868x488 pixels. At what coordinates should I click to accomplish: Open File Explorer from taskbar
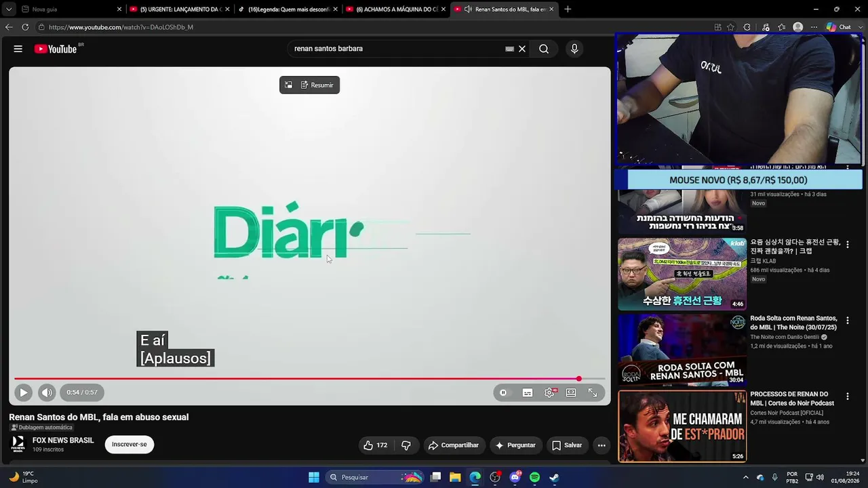(455, 477)
